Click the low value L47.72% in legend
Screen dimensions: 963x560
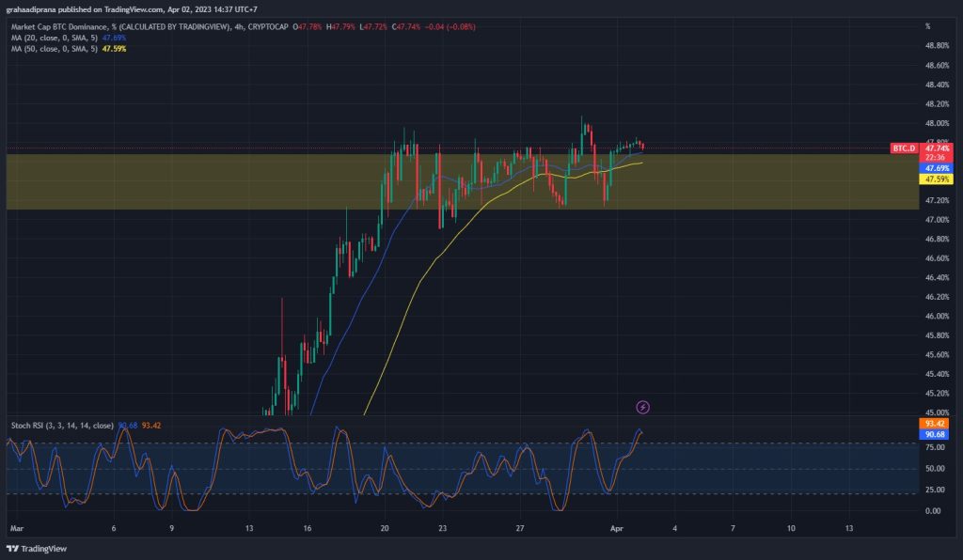373,27
